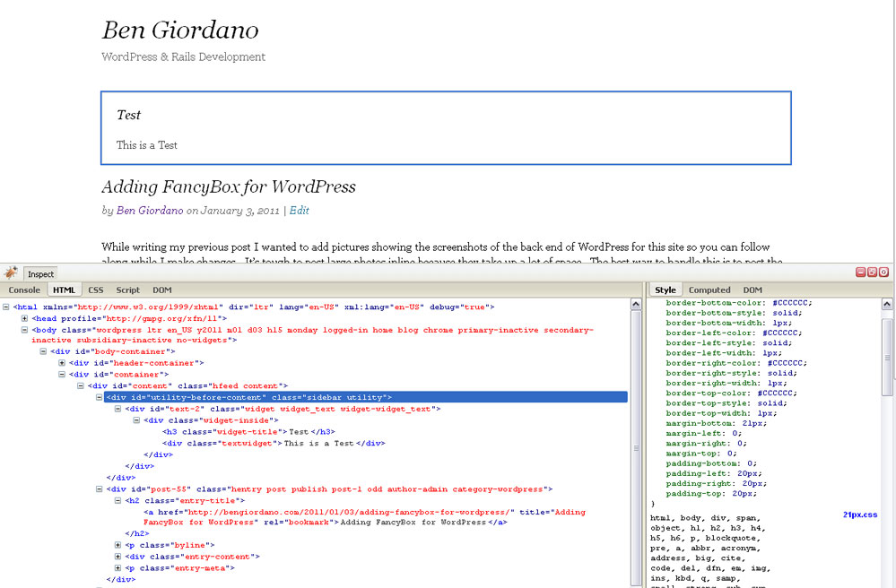
Task: Open the Edit post link
Action: click(299, 211)
